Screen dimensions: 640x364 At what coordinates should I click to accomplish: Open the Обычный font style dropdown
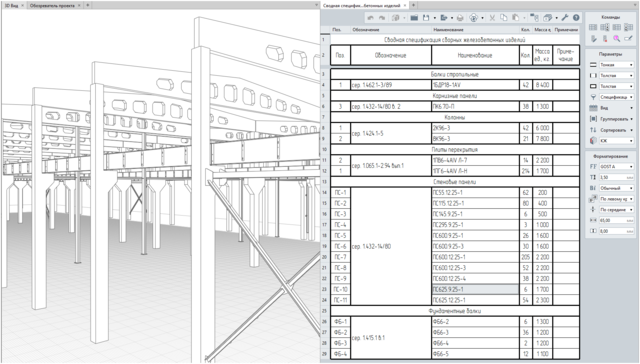point(616,188)
